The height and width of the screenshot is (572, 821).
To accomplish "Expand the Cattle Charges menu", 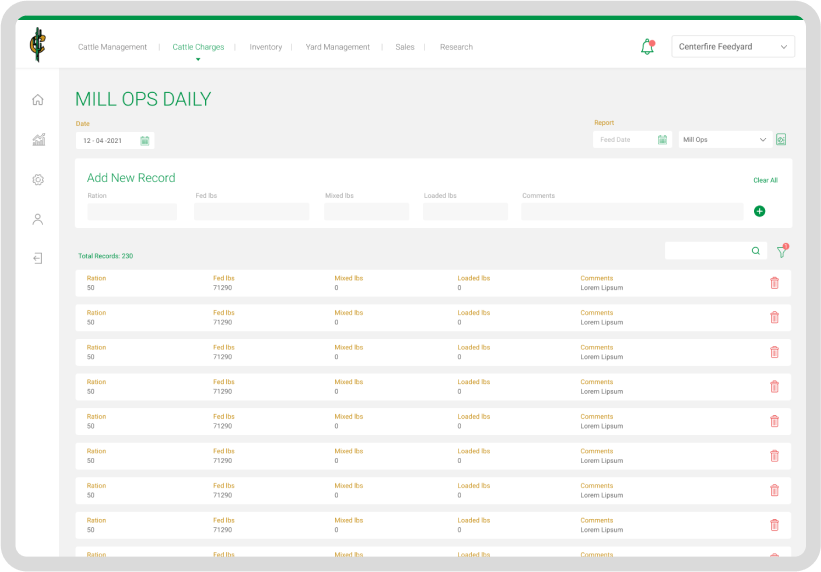I will pos(198,47).
